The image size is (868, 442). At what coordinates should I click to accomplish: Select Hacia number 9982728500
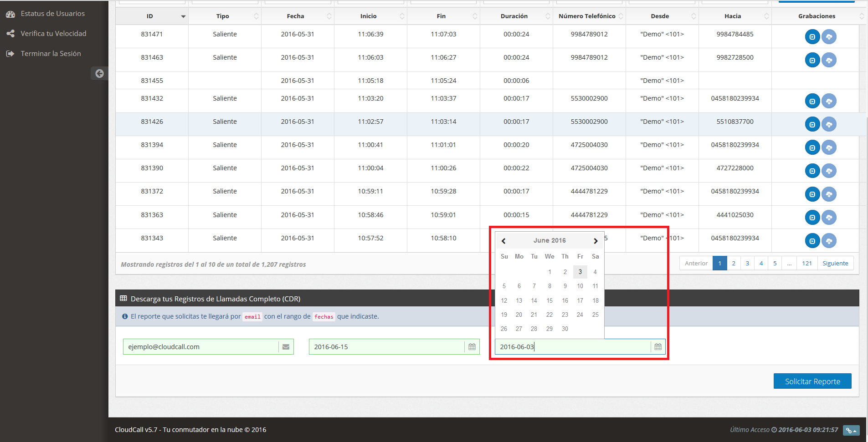click(735, 57)
